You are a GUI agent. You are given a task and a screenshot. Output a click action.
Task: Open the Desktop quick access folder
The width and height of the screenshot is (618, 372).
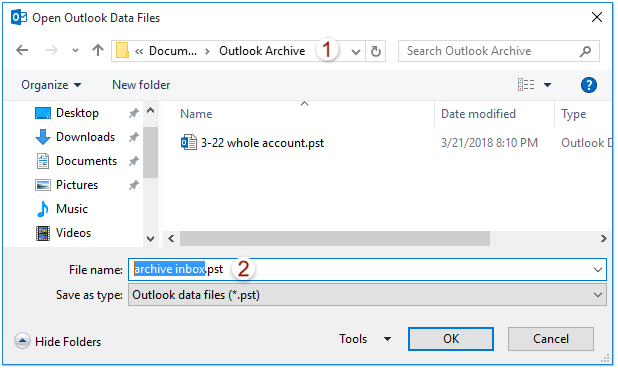pyautogui.click(x=77, y=113)
